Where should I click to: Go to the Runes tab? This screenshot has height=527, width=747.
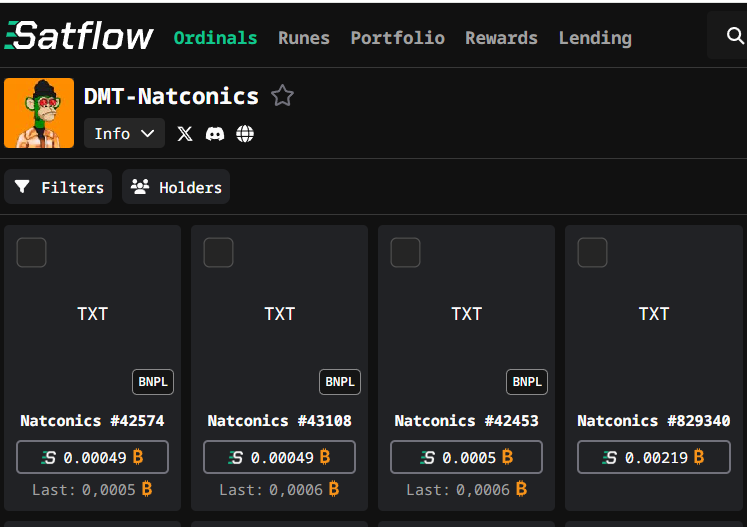(304, 38)
